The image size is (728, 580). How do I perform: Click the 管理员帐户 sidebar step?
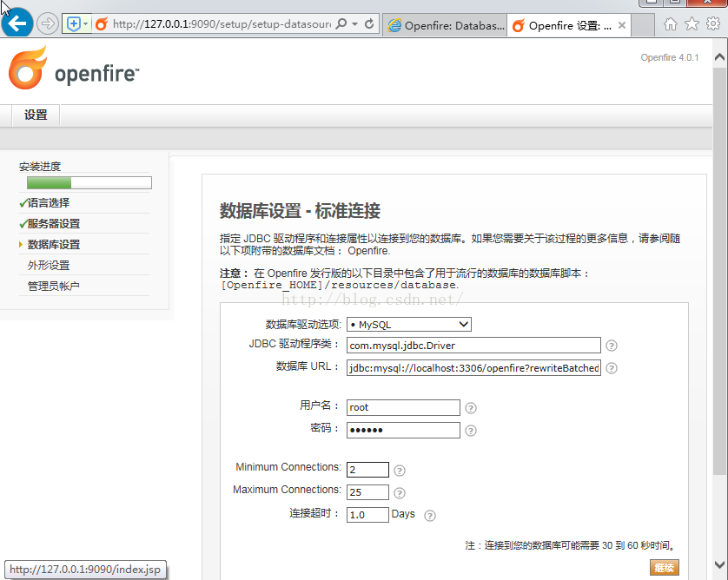pyautogui.click(x=53, y=287)
